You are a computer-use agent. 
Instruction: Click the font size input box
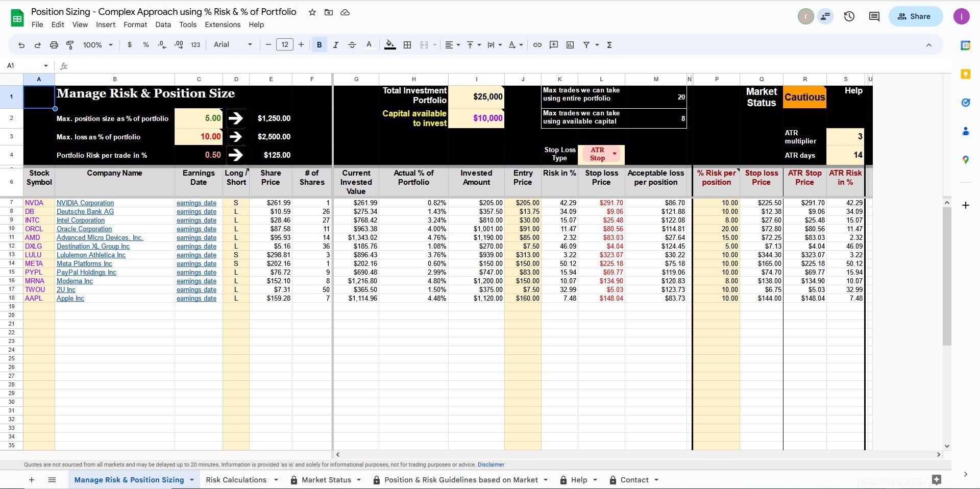(285, 45)
